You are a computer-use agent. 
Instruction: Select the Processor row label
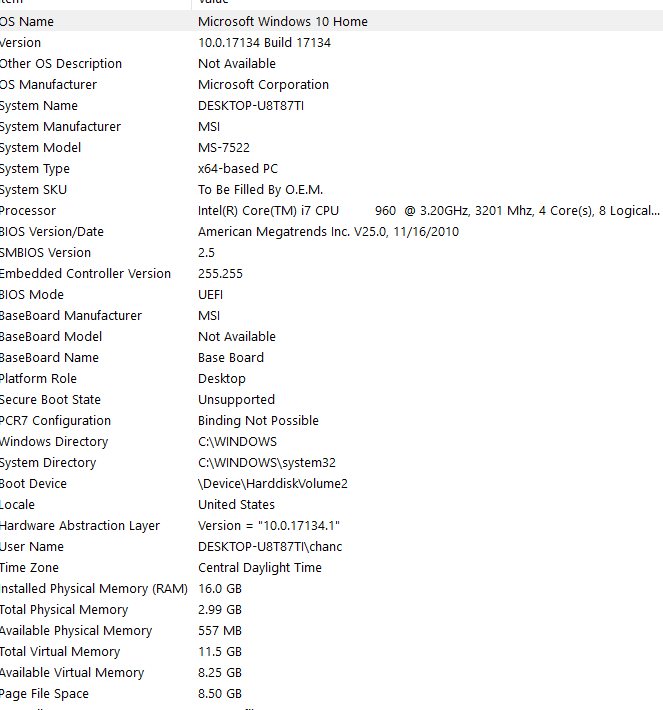click(x=28, y=211)
